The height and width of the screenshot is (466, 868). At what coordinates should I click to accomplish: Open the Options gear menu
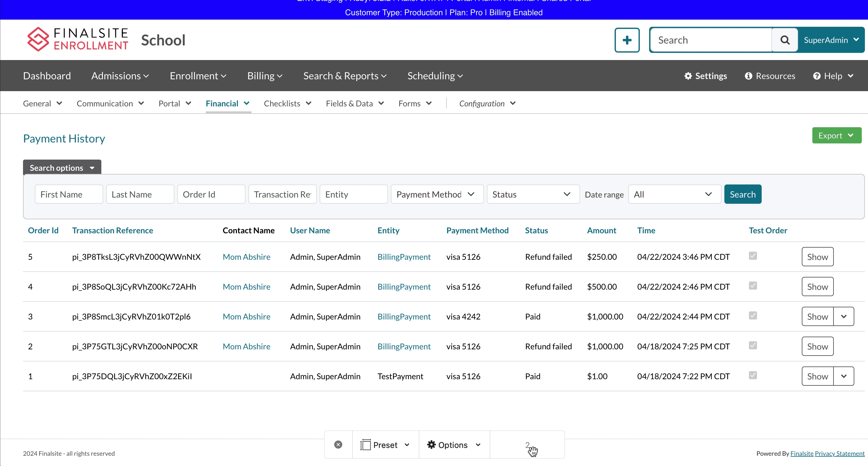coord(454,445)
